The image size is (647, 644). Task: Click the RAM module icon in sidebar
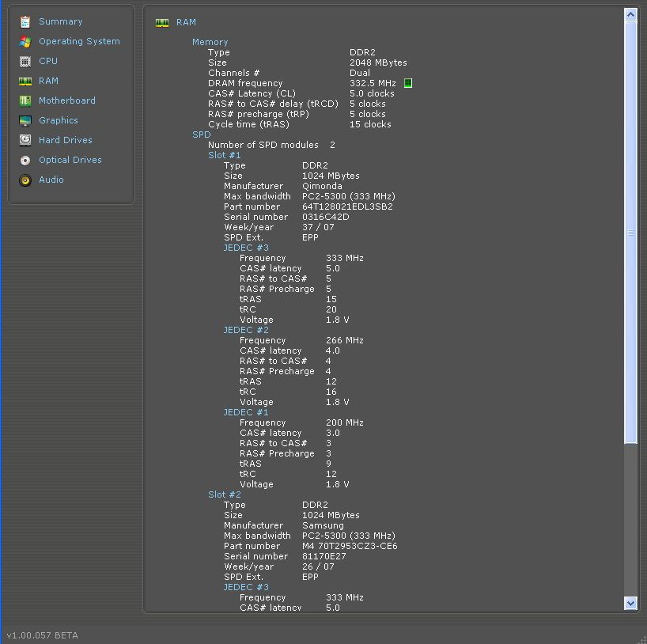click(x=25, y=81)
